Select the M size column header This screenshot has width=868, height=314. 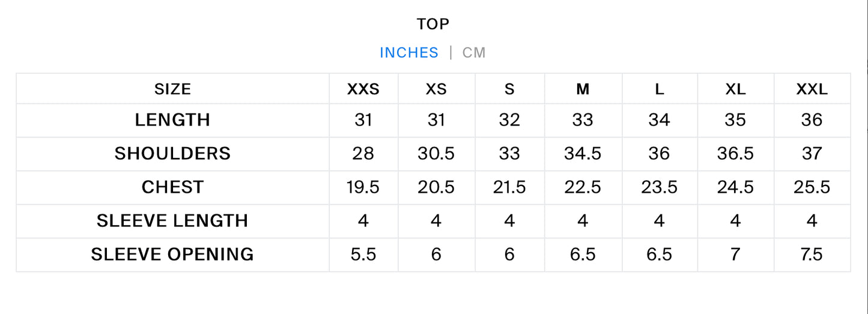(x=583, y=89)
